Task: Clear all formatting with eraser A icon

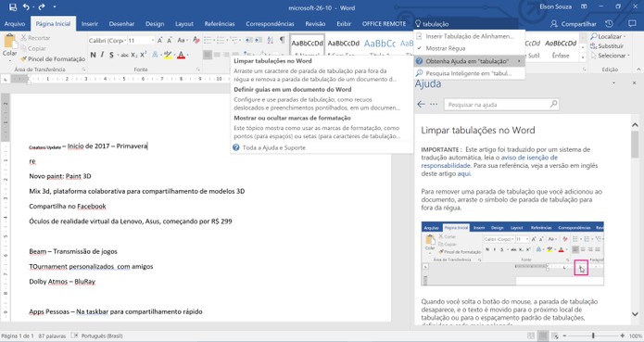Action: [196, 40]
